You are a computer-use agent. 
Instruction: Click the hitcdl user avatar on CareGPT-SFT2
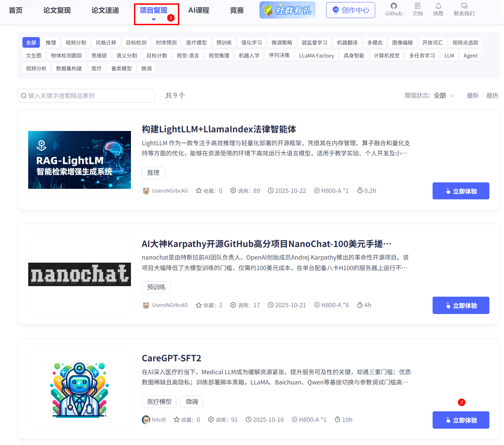pos(146,419)
